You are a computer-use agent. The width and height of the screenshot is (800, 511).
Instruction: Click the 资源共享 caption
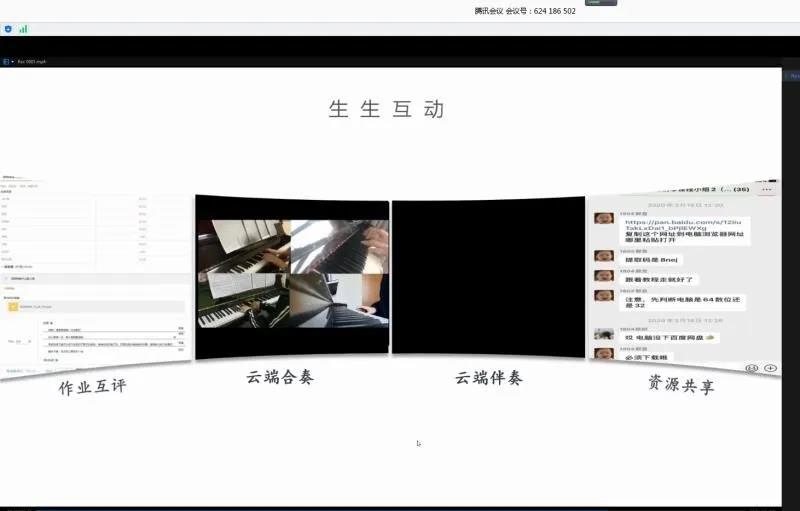pos(680,384)
